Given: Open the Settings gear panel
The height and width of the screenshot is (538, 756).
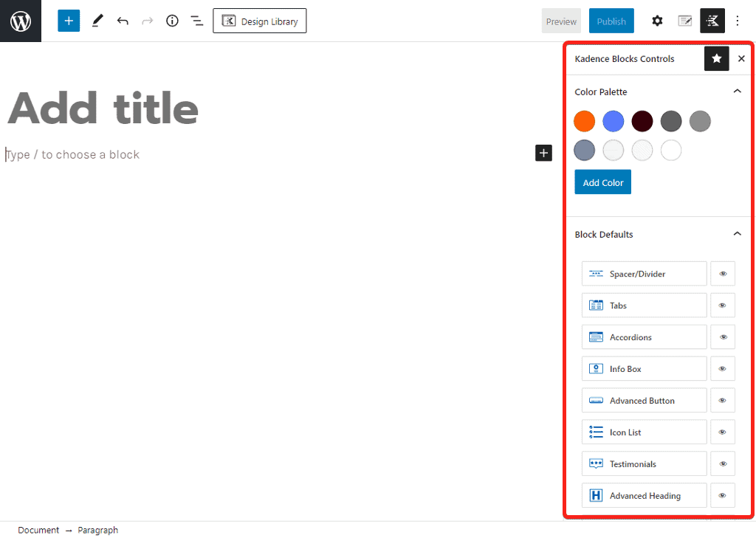Looking at the screenshot, I should click(657, 21).
